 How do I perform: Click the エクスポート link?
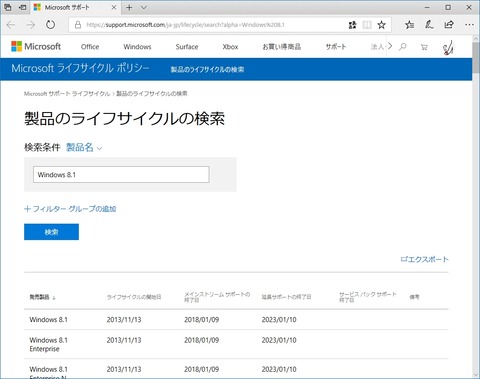click(x=424, y=259)
